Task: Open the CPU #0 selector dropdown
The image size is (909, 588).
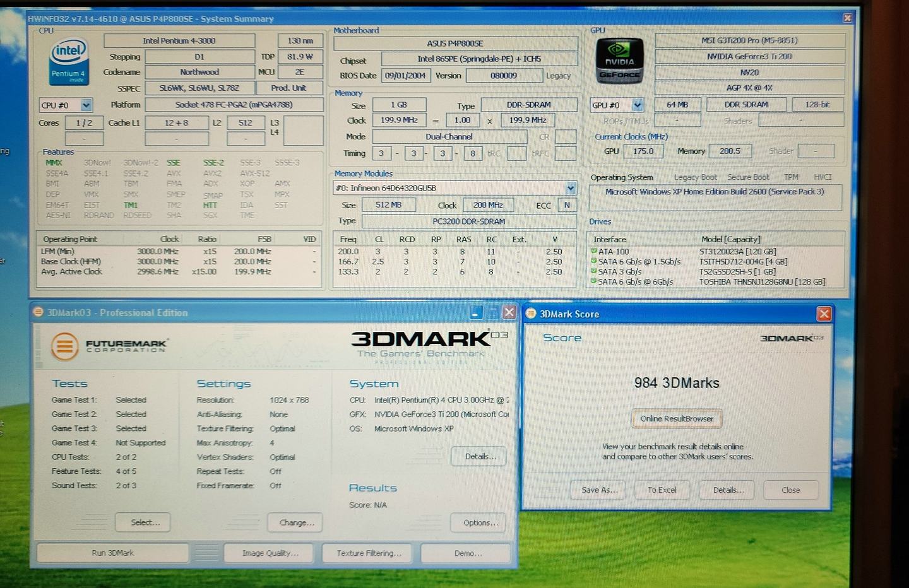Action: tap(86, 105)
